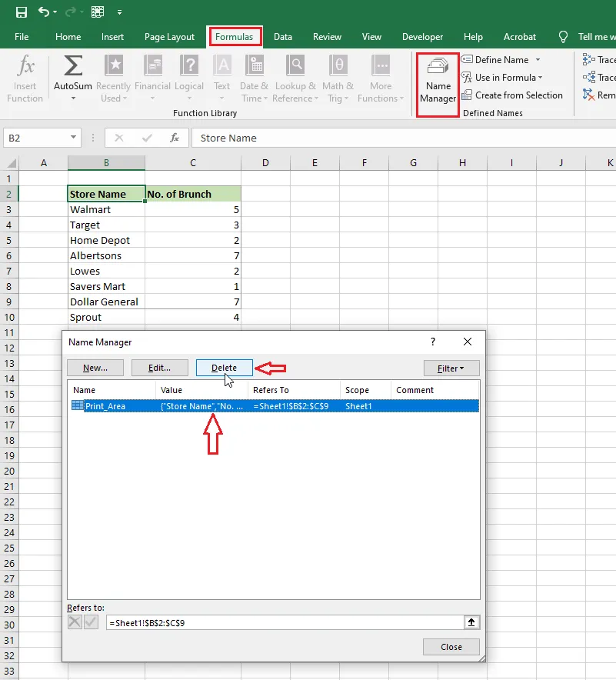Viewport: 616px width, 680px height.
Task: Click the Refers to confirm checkmark icon
Action: (x=91, y=622)
